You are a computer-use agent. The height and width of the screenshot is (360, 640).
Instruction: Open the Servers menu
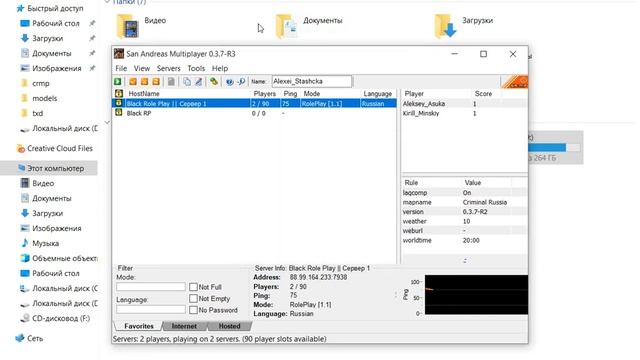(x=169, y=68)
